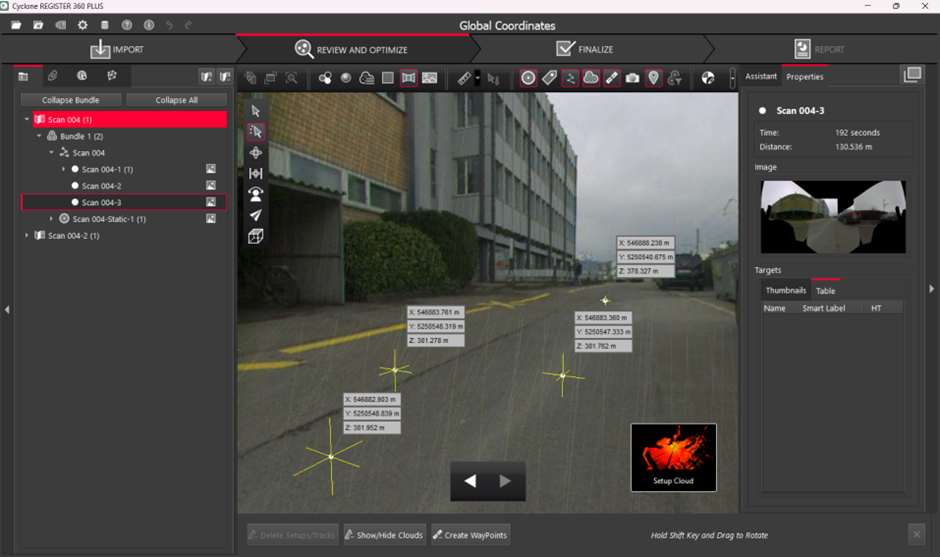
Task: Toggle the setup target circle display
Action: coord(528,78)
